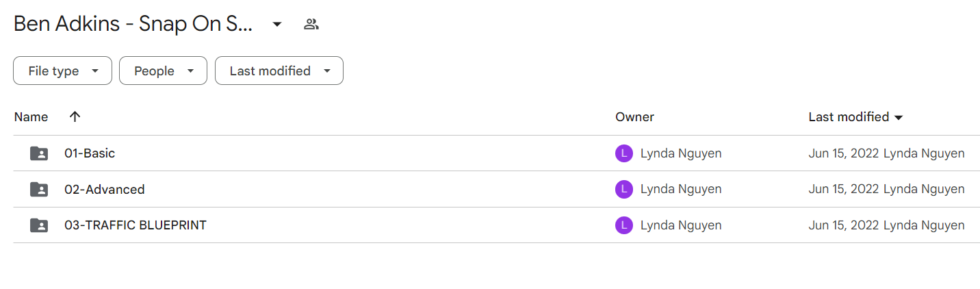Select the 02-Advanced folder name
This screenshot has width=980, height=289.
(105, 189)
